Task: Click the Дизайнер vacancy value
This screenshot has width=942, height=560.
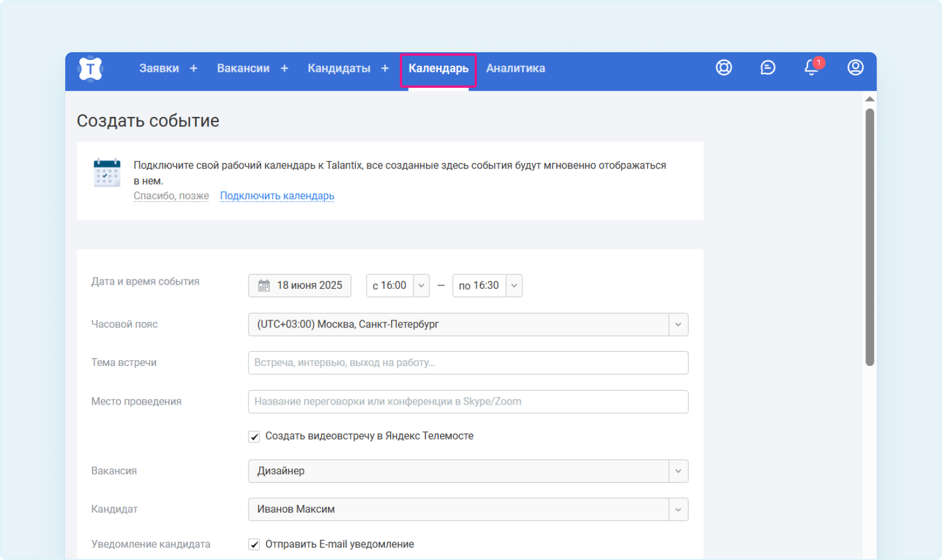Action: coord(281,471)
